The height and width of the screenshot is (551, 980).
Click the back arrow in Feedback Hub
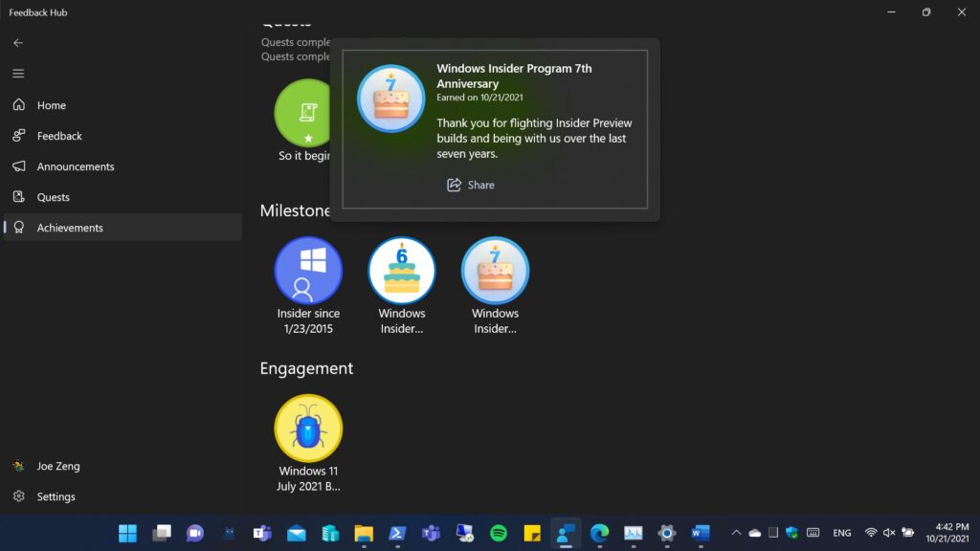pyautogui.click(x=18, y=43)
